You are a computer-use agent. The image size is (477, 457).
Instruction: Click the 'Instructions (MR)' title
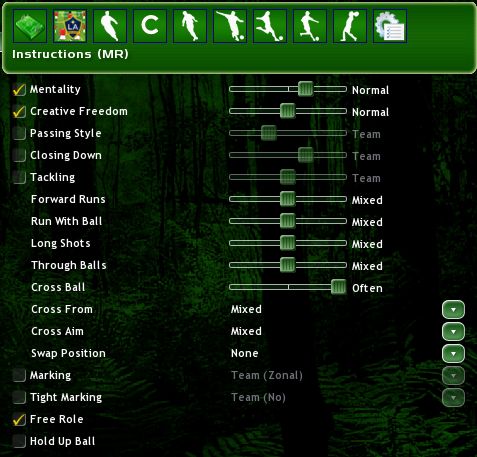pos(70,54)
